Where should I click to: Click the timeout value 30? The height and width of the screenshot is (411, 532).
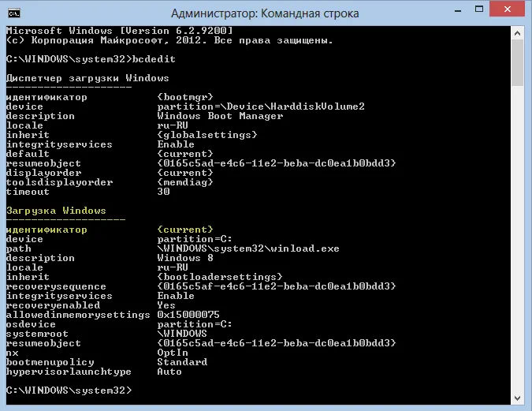(x=163, y=192)
